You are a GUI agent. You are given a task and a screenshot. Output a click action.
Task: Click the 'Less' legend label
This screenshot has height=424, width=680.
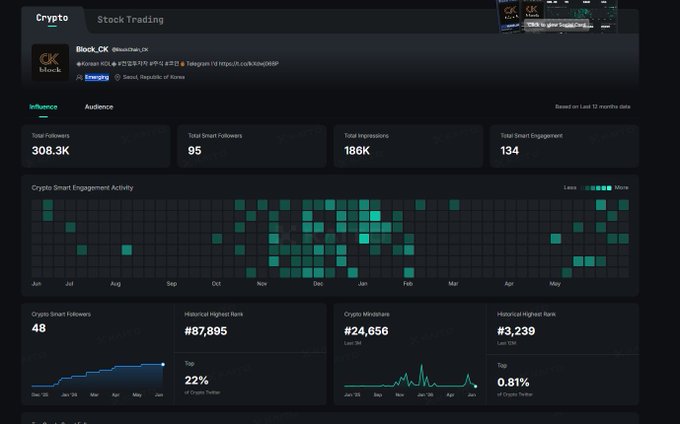pyautogui.click(x=570, y=188)
